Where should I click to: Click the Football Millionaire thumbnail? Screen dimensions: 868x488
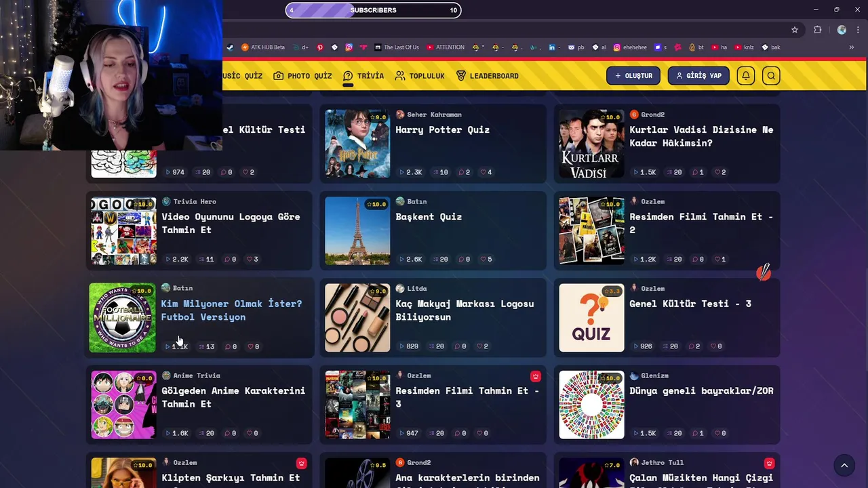point(122,318)
